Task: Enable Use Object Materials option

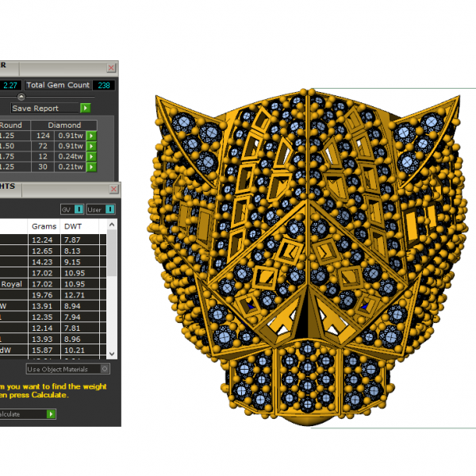Action: (x=105, y=369)
